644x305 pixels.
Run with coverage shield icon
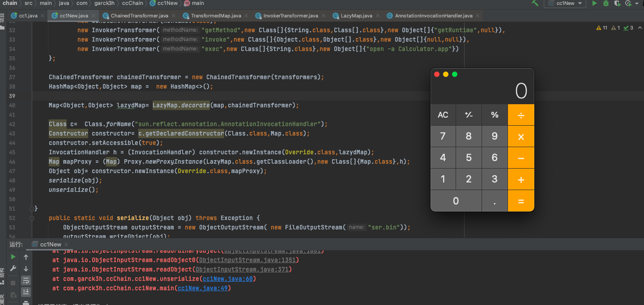pyautogui.click(x=617, y=3)
